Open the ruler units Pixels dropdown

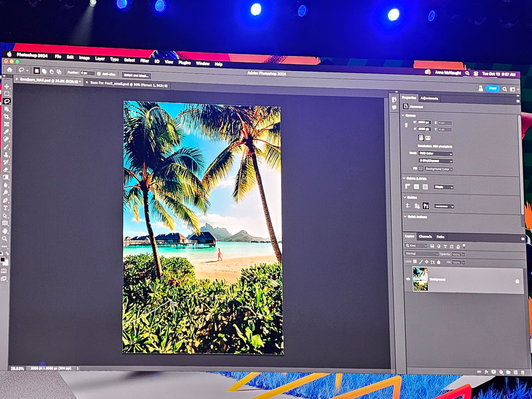pos(444,187)
